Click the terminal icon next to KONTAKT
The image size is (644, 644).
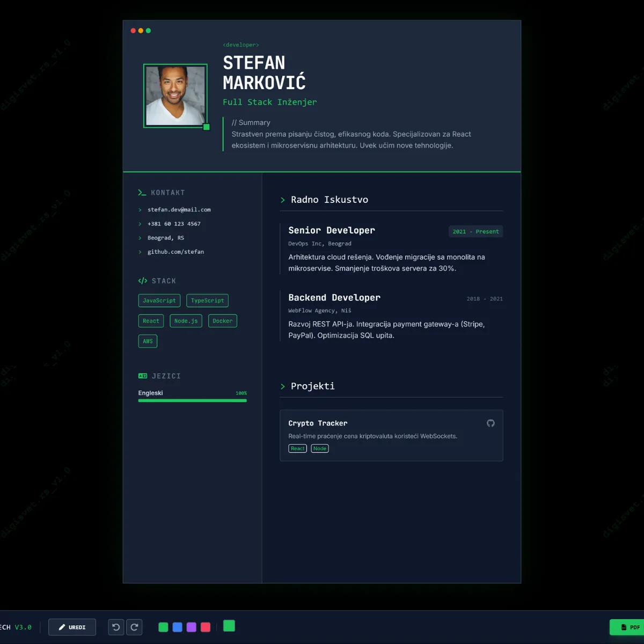[x=142, y=192]
